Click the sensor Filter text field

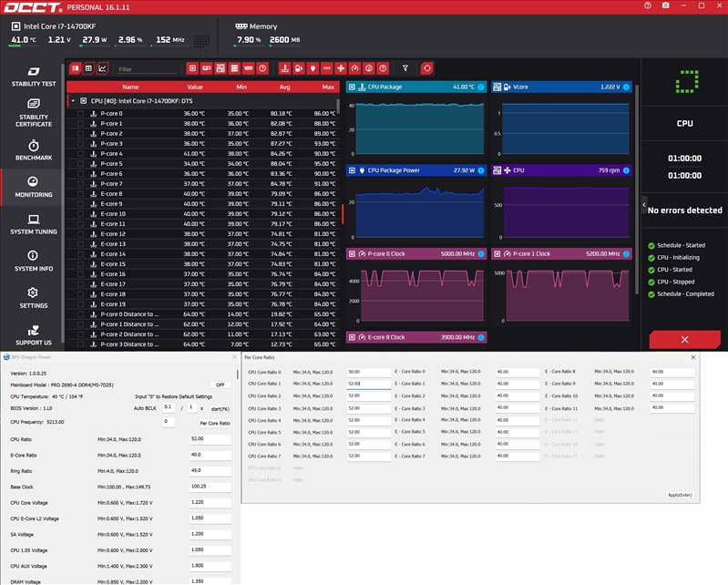[147, 69]
